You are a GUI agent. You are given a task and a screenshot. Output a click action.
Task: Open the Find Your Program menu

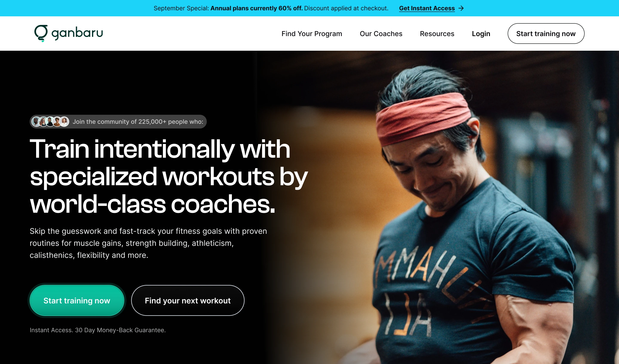pyautogui.click(x=312, y=34)
